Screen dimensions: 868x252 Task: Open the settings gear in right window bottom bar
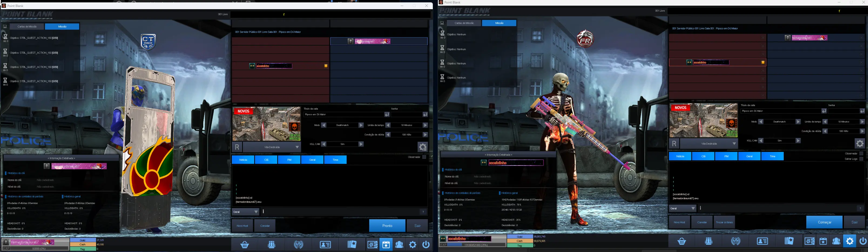[x=850, y=241]
